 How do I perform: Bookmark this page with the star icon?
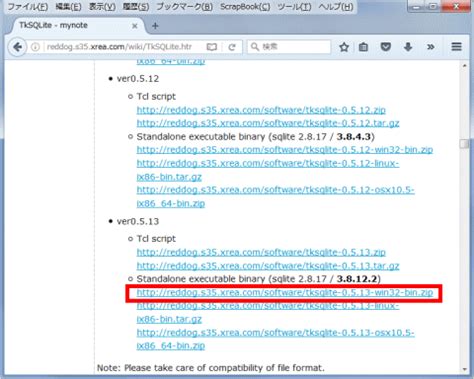pos(344,47)
